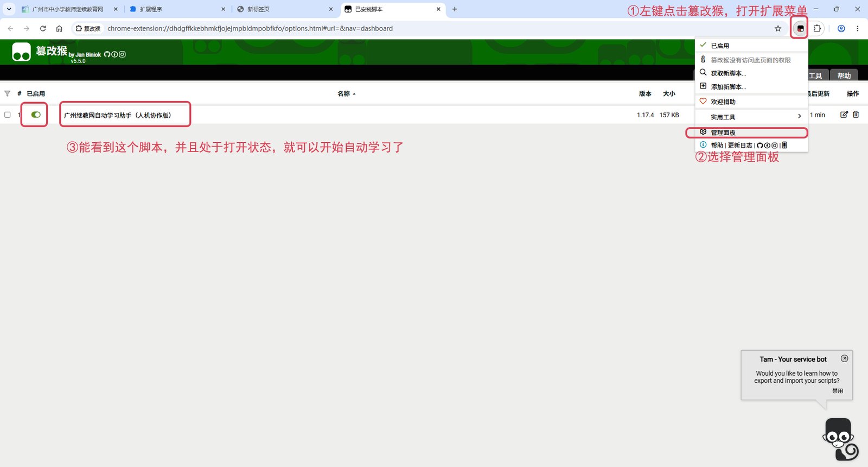Delete the 广州继教网自动学习助手 script with trash icon
The width and height of the screenshot is (868, 467).
[856, 115]
